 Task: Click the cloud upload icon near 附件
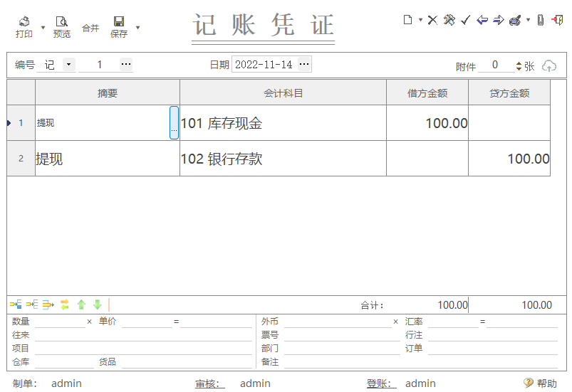coord(549,65)
